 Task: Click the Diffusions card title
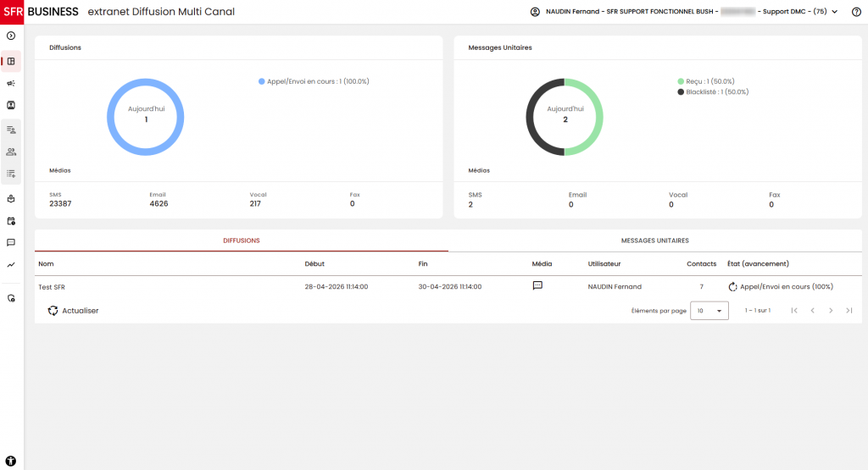[65, 47]
